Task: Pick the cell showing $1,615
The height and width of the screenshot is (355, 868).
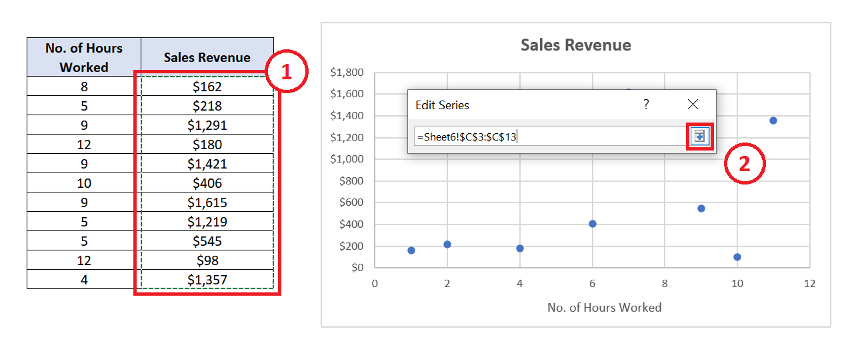Action: [207, 202]
